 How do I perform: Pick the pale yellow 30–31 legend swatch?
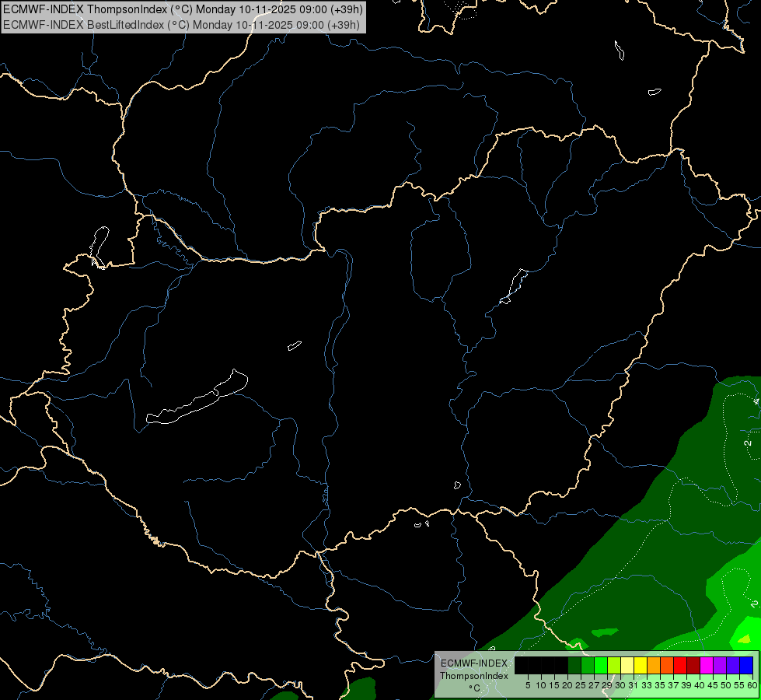coord(627,665)
